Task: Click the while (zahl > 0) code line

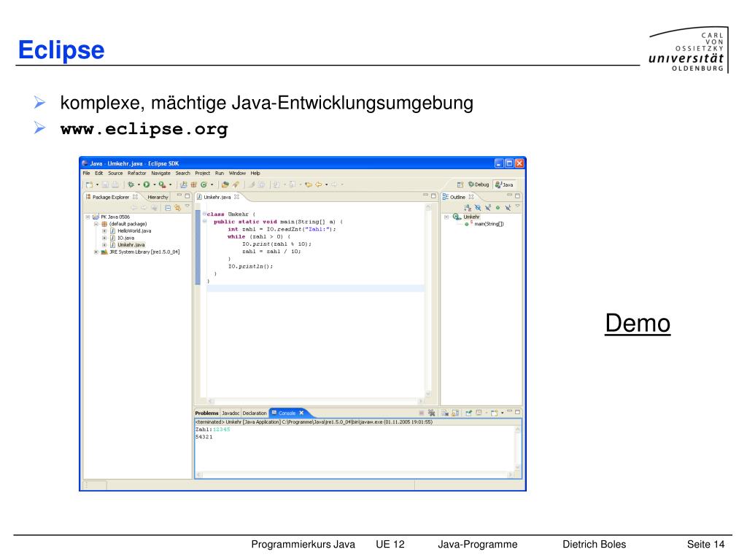Action: point(259,237)
